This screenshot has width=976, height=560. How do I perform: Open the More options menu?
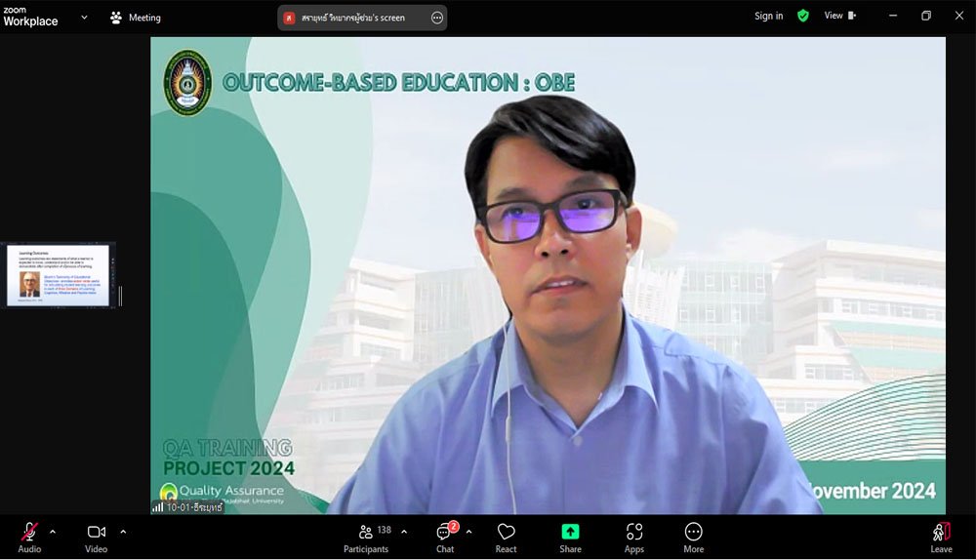[694, 536]
